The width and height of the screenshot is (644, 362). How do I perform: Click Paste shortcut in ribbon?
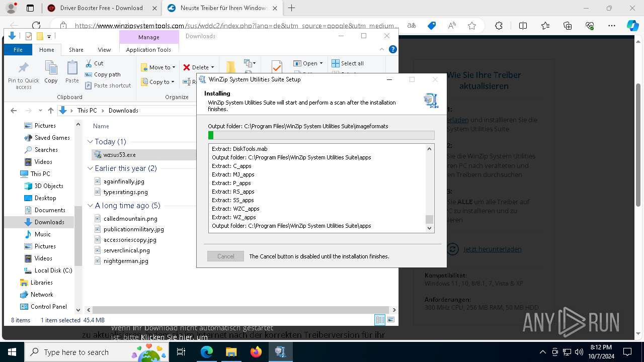click(108, 85)
